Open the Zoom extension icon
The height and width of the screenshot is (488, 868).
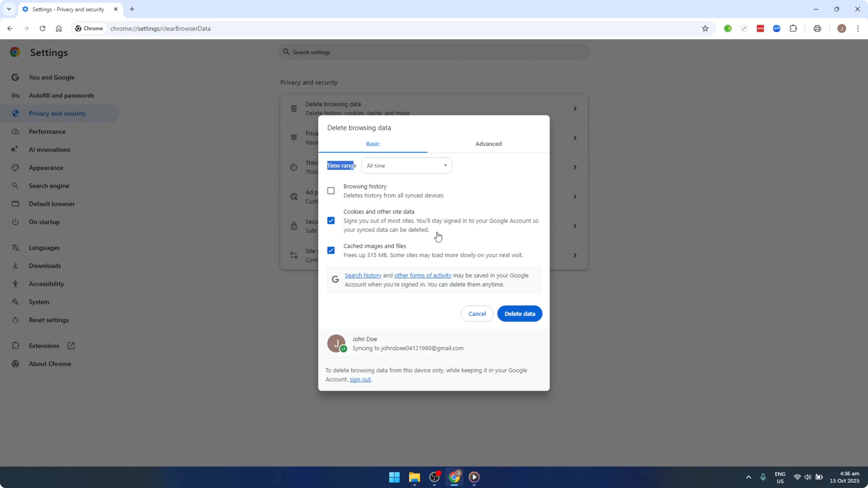point(777,29)
